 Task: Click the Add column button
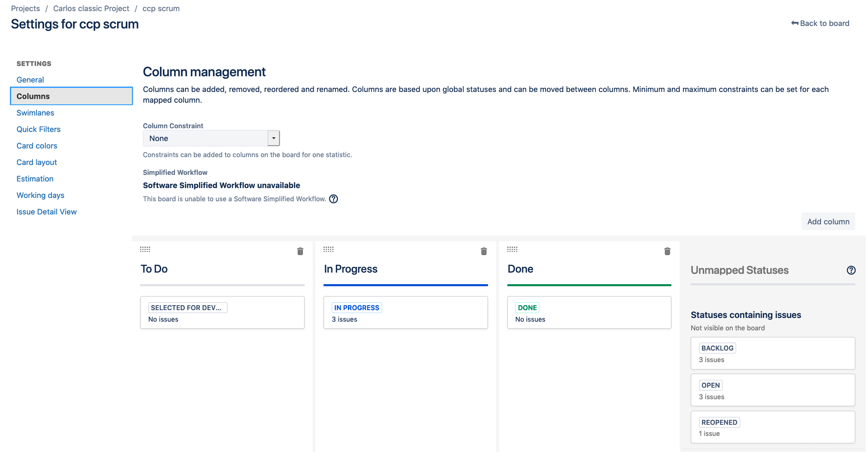pyautogui.click(x=828, y=221)
